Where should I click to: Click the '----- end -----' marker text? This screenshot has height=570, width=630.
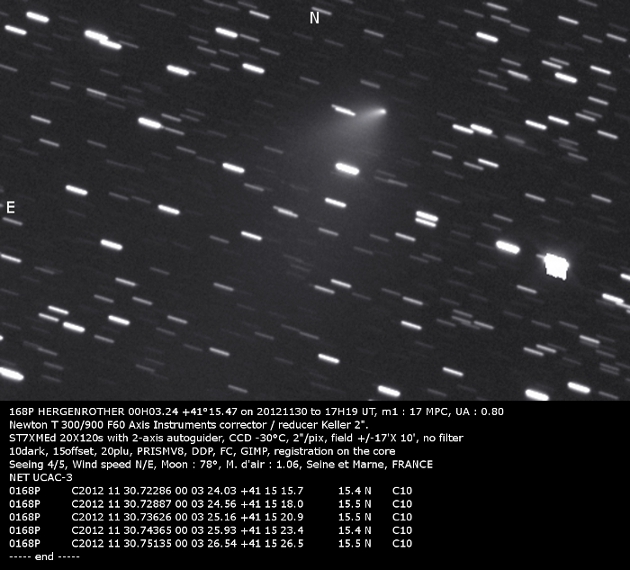44,557
